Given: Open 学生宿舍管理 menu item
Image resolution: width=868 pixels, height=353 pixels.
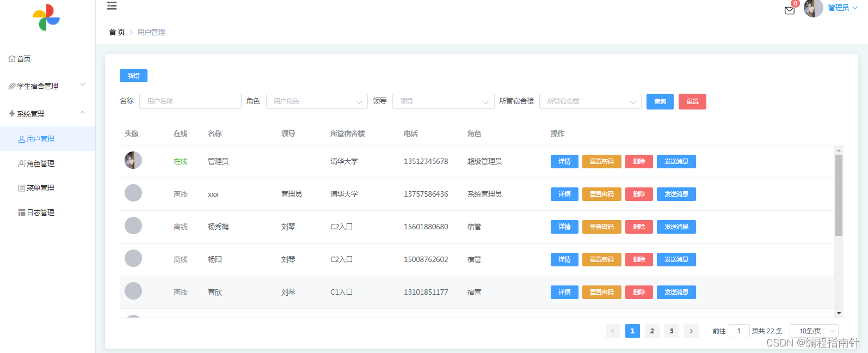Looking at the screenshot, I should 47,86.
